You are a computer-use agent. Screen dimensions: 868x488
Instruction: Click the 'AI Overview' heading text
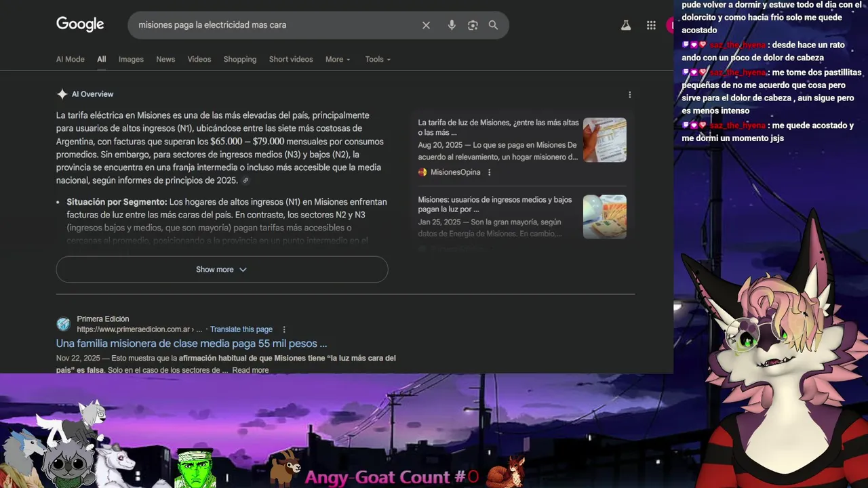click(x=92, y=94)
